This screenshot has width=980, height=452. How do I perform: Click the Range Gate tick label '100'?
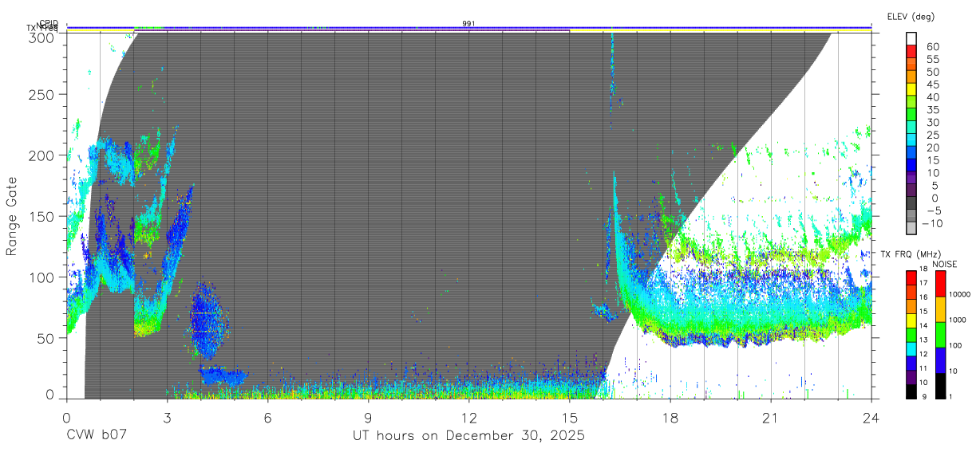[41, 277]
